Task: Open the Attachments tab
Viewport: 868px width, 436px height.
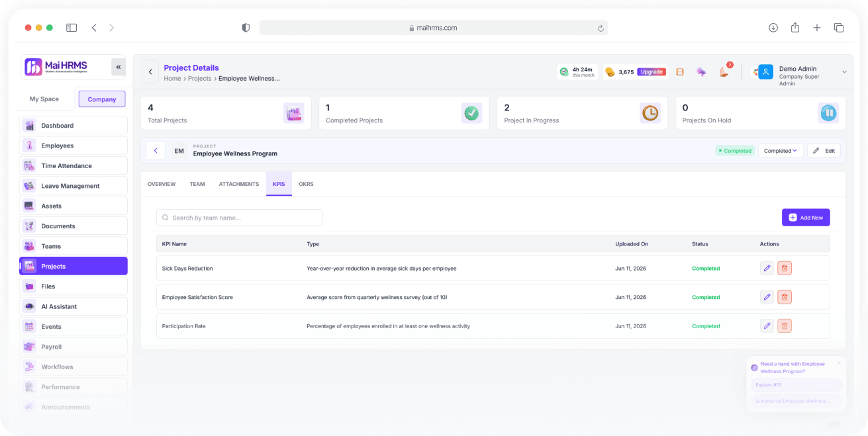Action: coord(239,184)
